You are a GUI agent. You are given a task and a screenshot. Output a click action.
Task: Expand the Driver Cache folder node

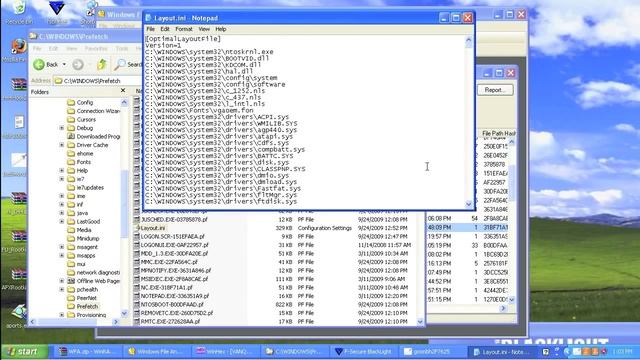coord(62,145)
